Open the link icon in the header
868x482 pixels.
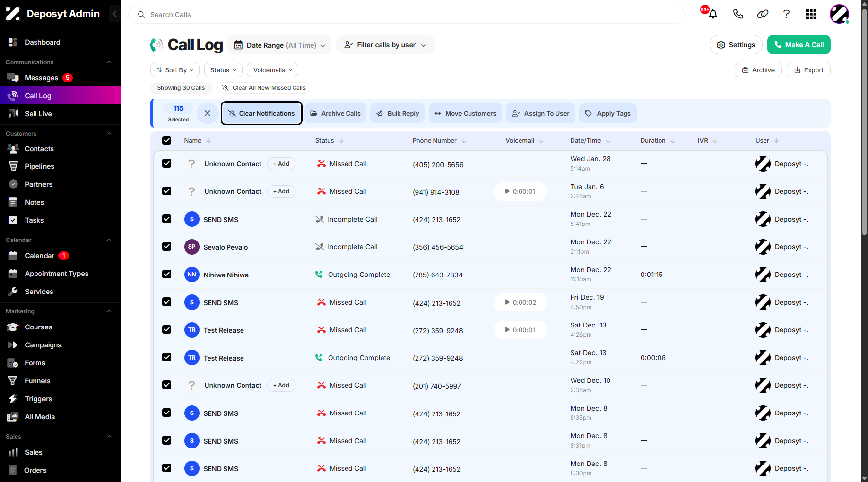[763, 14]
